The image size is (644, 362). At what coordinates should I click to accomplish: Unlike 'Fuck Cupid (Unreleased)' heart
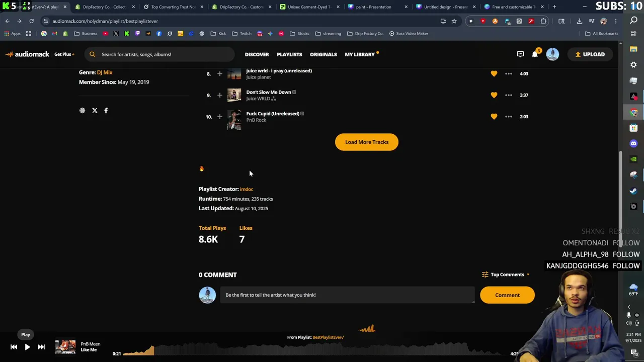tap(494, 117)
